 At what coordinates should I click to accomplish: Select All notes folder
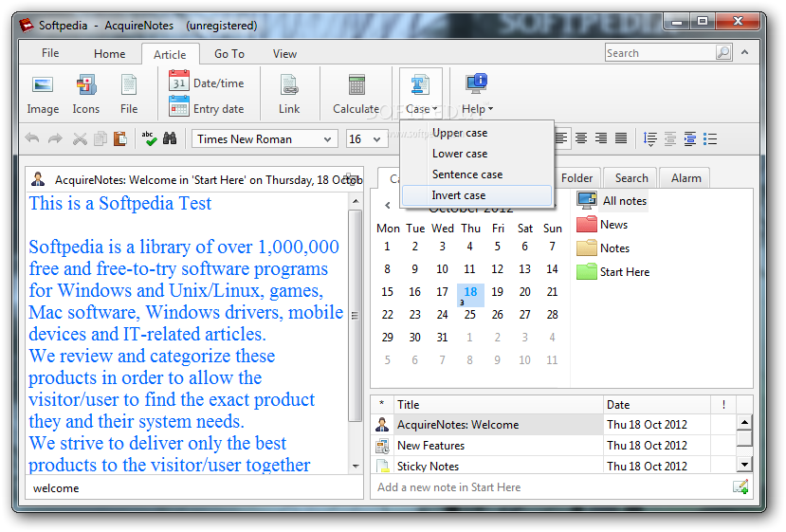tap(612, 200)
